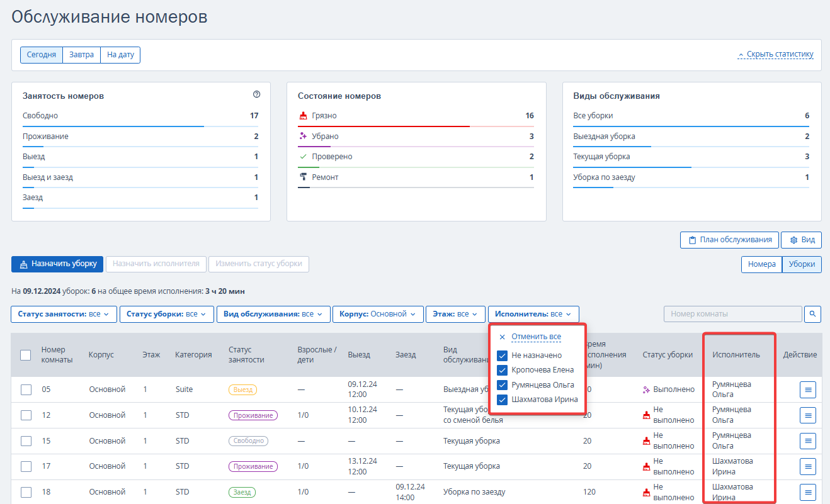Open action menu for room 15
The image size is (830, 504).
[x=808, y=441]
